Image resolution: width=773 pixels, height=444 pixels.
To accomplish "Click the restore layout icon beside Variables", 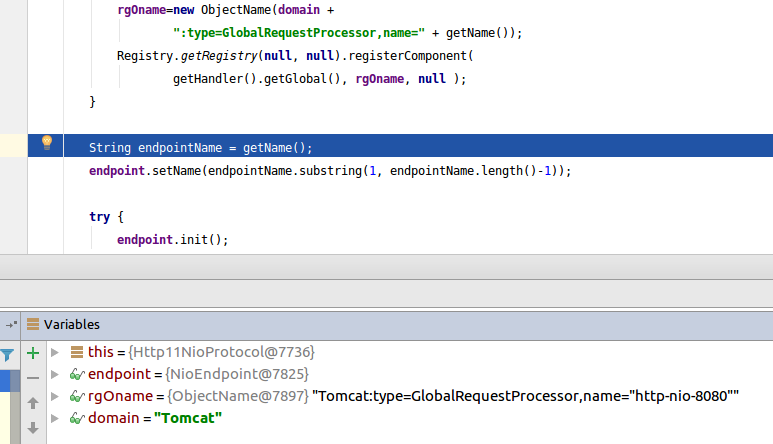I will click(11, 325).
